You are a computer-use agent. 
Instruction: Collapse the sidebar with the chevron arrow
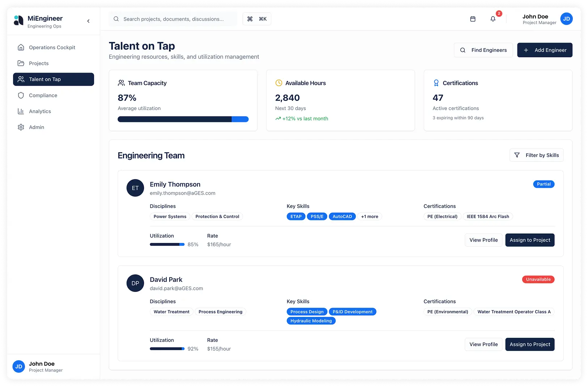(88, 21)
